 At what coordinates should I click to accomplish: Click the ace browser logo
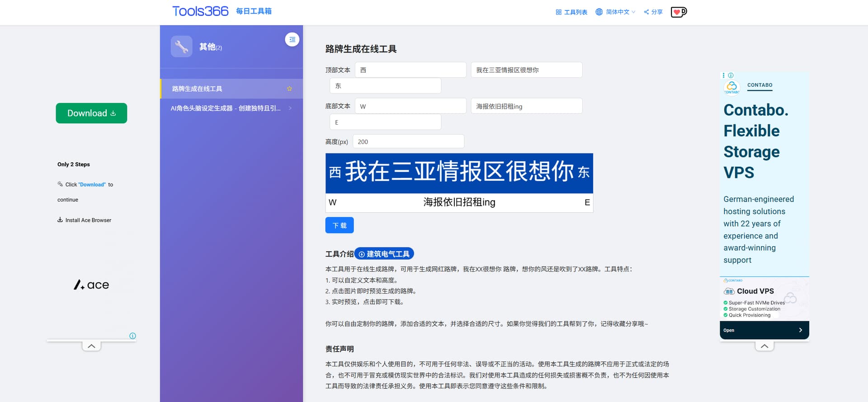[x=91, y=285]
